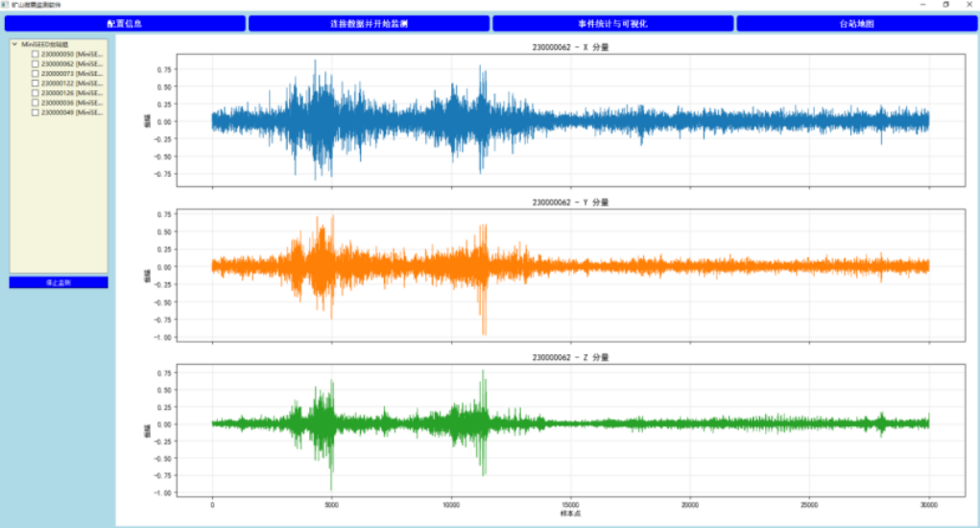Click the '230000062 - Z 分量' plot title
The width and height of the screenshot is (980, 528).
coord(570,357)
